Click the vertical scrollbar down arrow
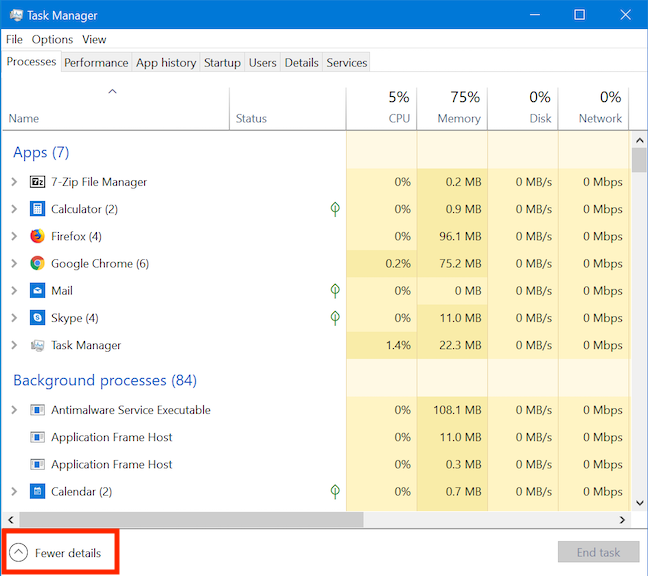648x576 pixels. 640,503
